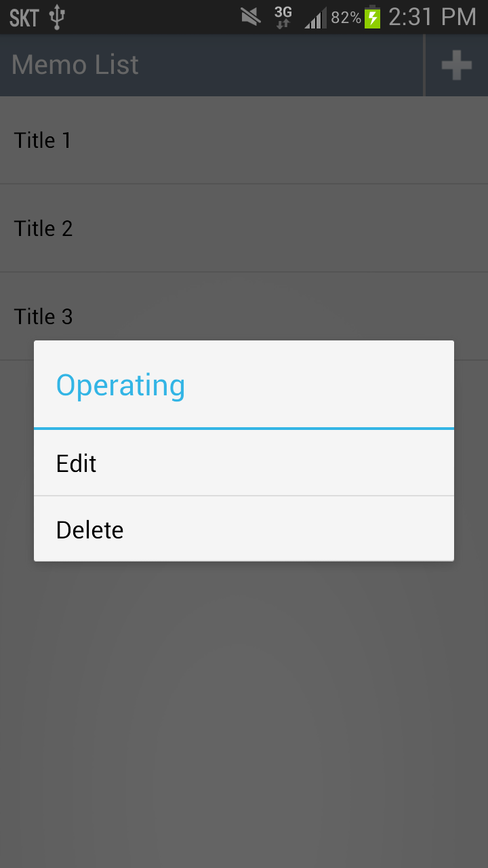This screenshot has width=488, height=868.
Task: Tap the Memo List header title
Action: (x=75, y=65)
